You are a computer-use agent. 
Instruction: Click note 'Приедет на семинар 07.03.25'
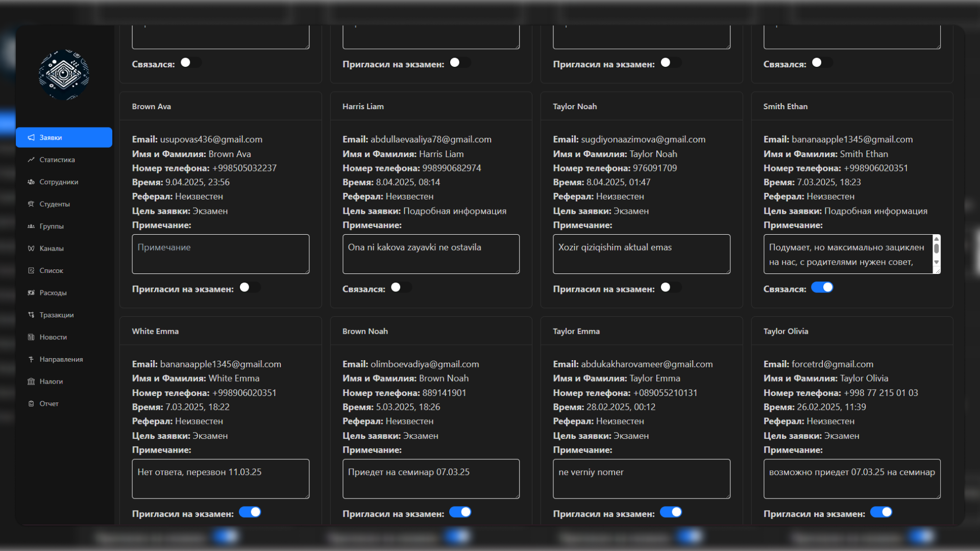(x=431, y=479)
